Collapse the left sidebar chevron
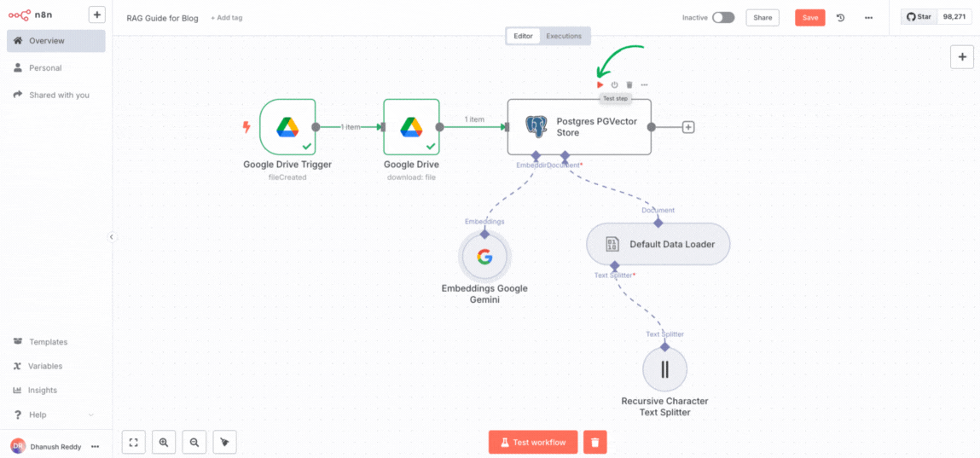Screen dimensions: 980x458 pos(112,237)
